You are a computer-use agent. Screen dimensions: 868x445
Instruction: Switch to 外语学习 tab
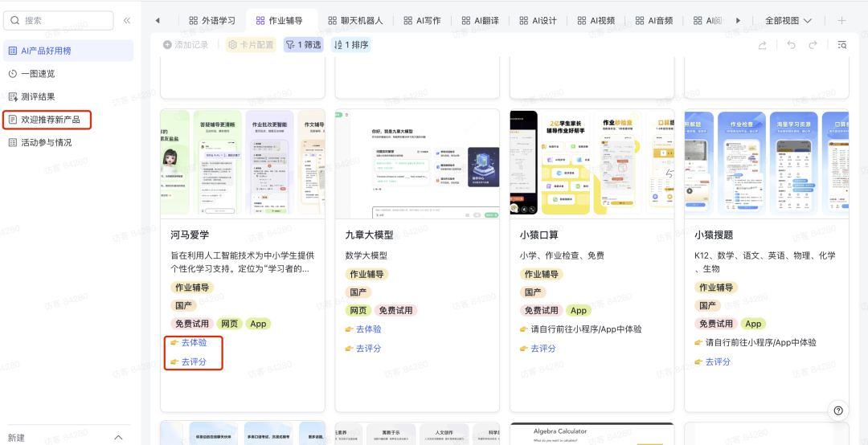(212, 20)
